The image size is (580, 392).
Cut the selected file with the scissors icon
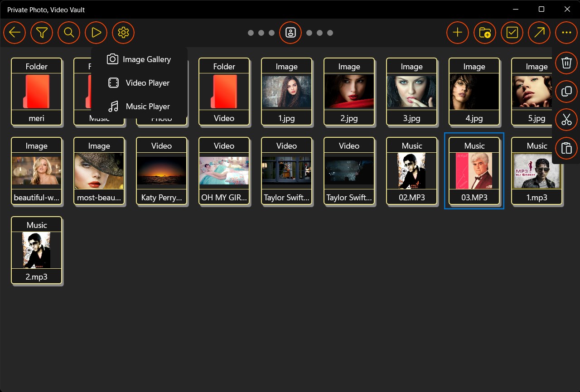point(566,120)
